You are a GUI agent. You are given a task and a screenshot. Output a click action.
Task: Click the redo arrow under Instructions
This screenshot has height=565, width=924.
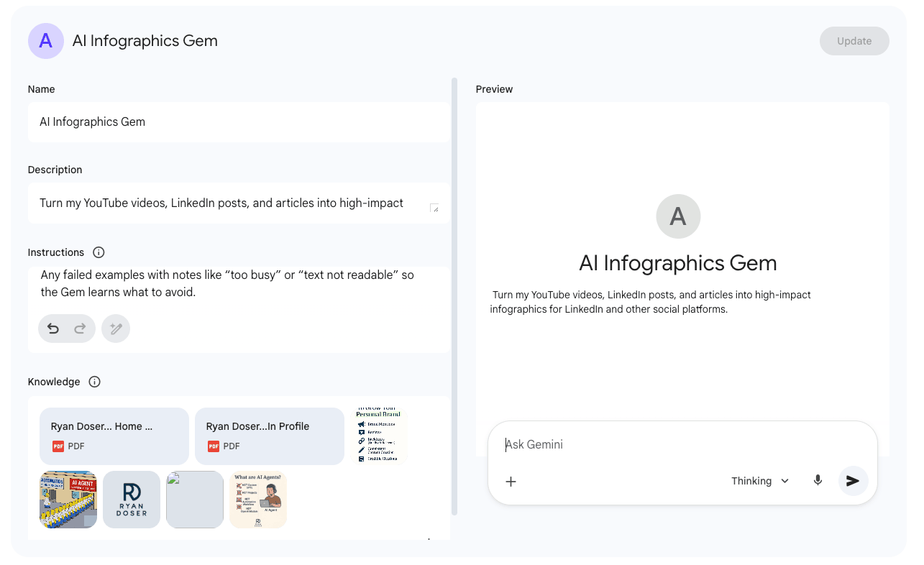[80, 329]
